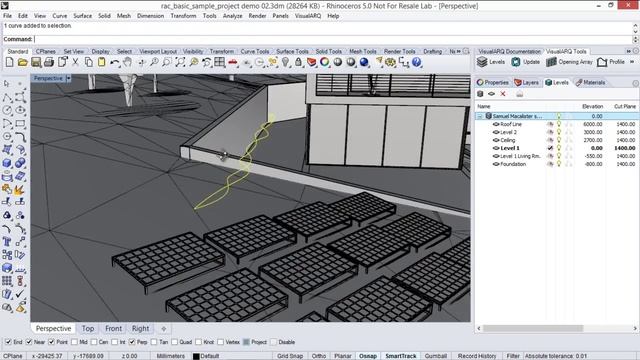
Task: Click the Undo arrow icon
Action: (x=115, y=62)
